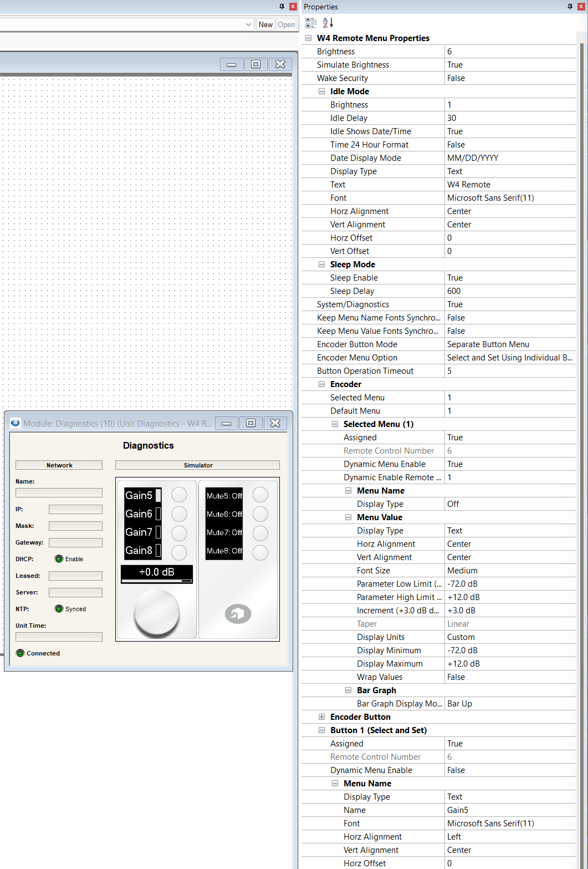Click the Simulator header button
The height and width of the screenshot is (869, 588).
(198, 465)
